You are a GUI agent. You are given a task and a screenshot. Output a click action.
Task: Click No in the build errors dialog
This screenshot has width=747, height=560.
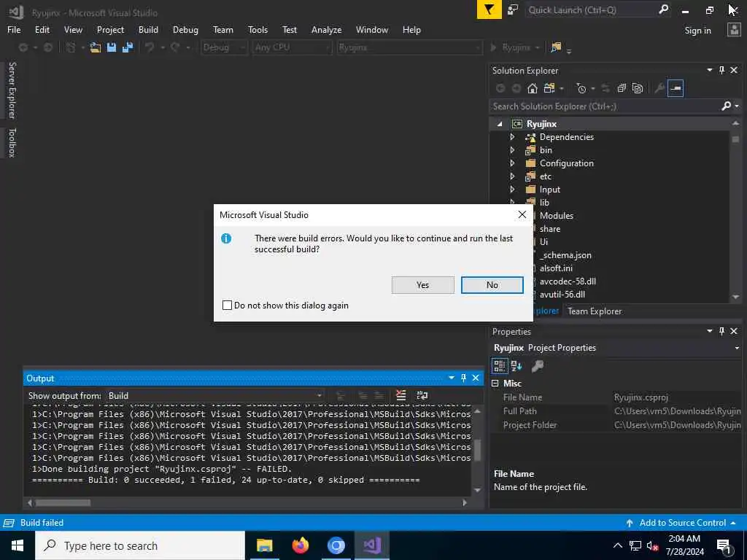coord(492,285)
